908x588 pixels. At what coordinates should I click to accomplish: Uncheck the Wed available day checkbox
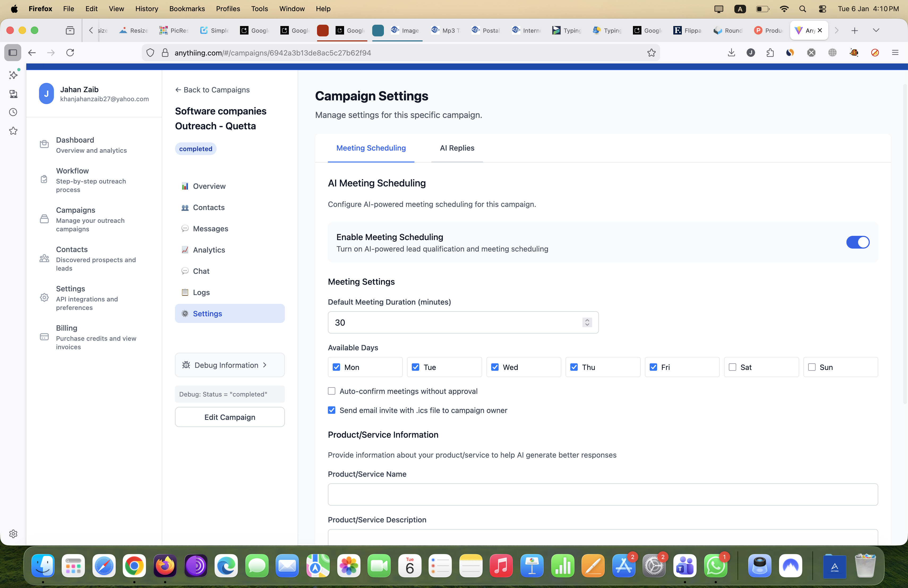[x=495, y=367]
